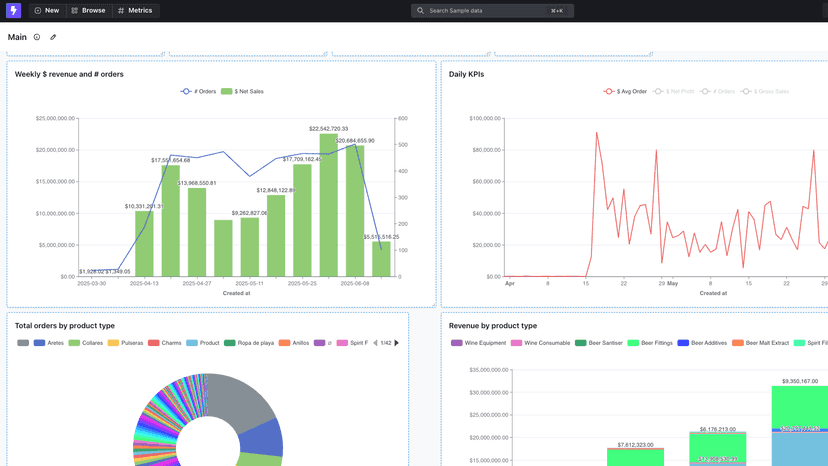Click the Main dashboard title
The height and width of the screenshot is (466, 828).
[x=17, y=37]
